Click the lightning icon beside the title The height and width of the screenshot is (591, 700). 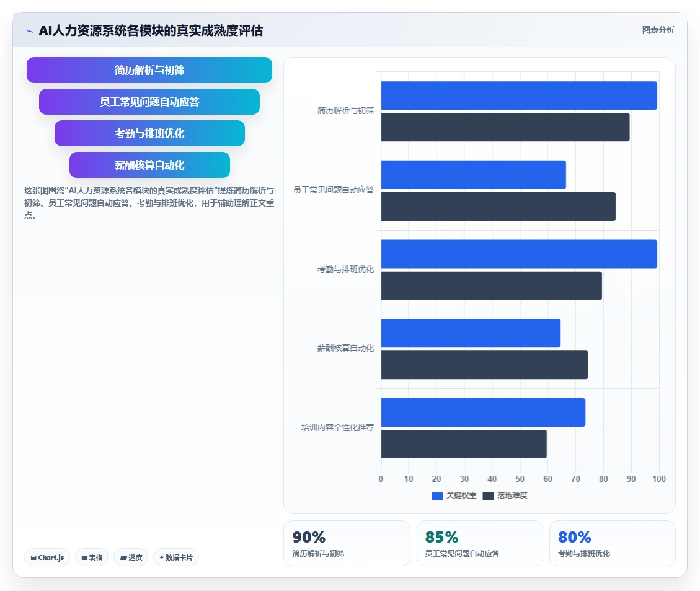(x=30, y=31)
